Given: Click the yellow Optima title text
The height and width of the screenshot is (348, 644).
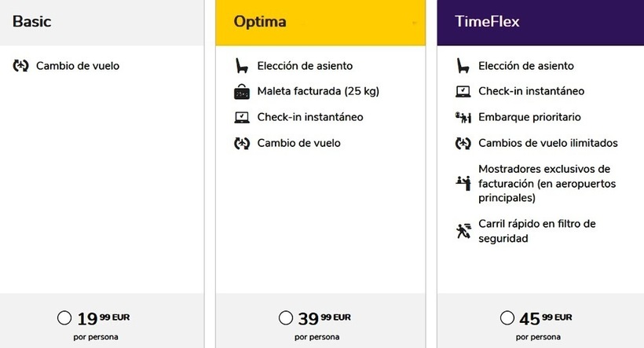Looking at the screenshot, I should click(x=260, y=22).
